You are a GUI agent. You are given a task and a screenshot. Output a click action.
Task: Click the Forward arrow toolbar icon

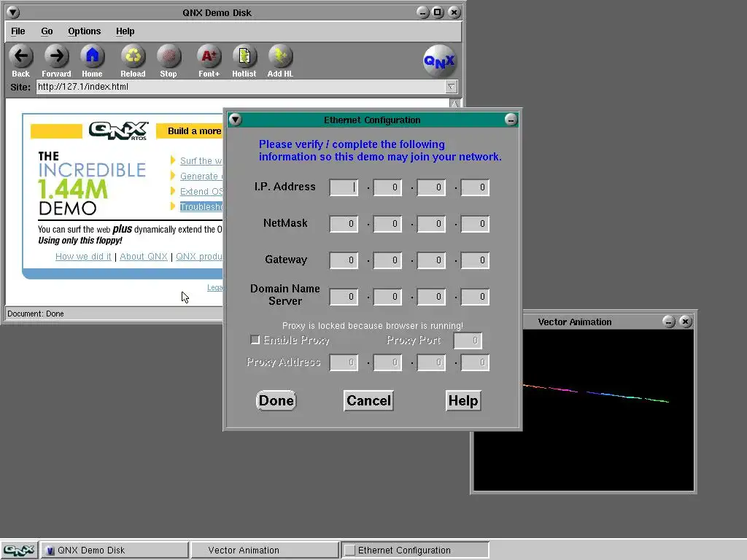56,57
